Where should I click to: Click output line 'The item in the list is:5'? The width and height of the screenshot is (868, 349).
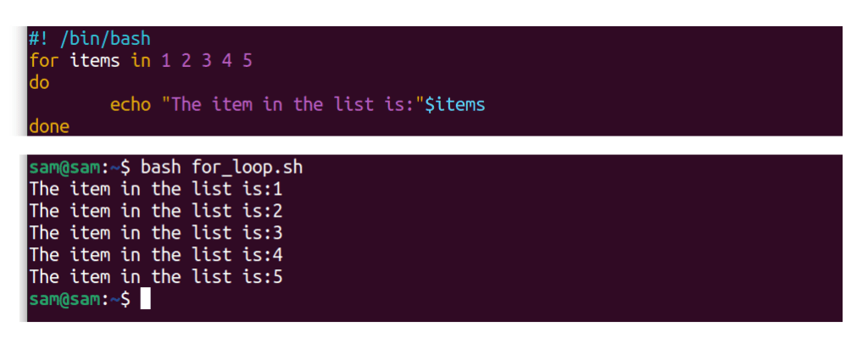156,276
